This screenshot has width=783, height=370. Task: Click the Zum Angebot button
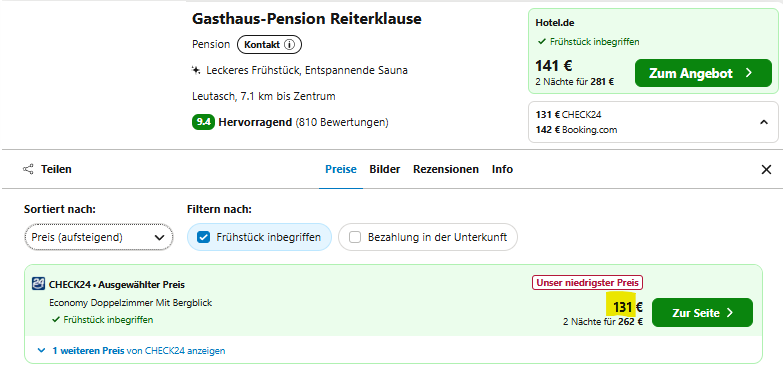click(703, 73)
